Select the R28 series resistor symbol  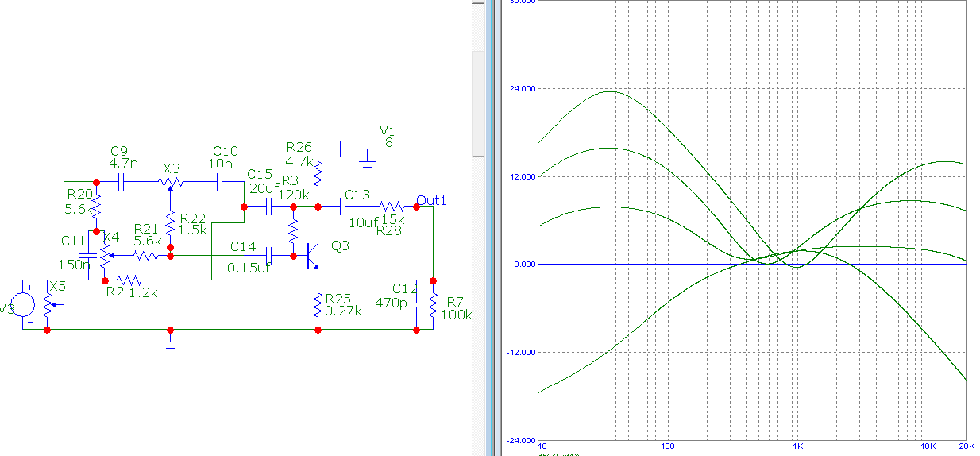pos(392,207)
